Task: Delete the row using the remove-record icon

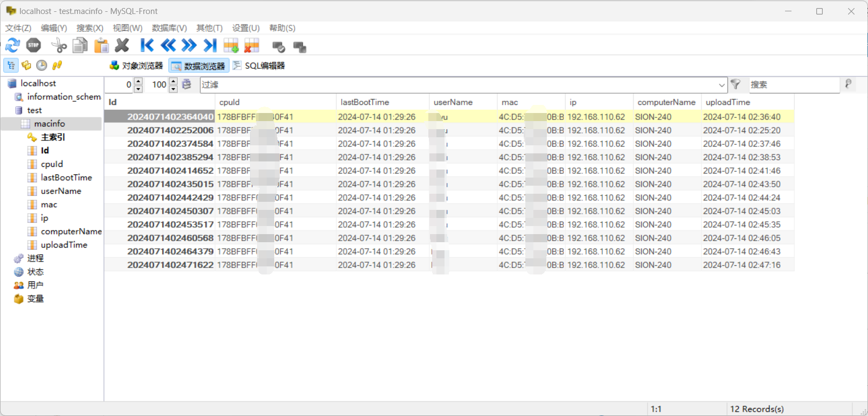Action: (252, 46)
